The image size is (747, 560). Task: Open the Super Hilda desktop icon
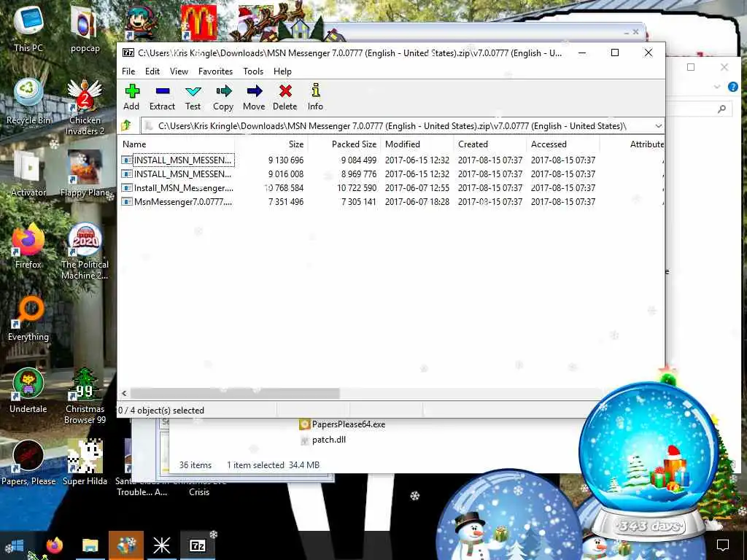coord(85,463)
